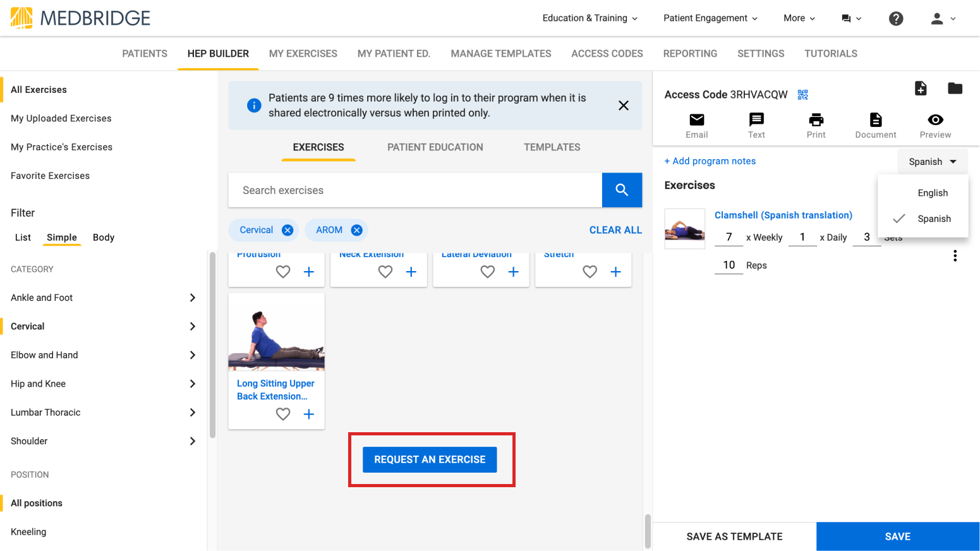The height and width of the screenshot is (551, 980).
Task: Favorite the Long Sitting Upper Back Extension exercise
Action: [283, 414]
